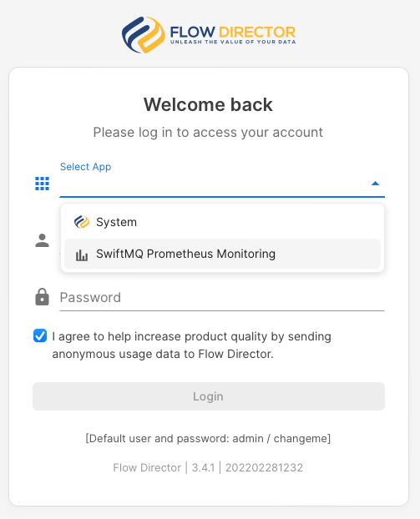Focus the Password input field
The image size is (420, 519).
point(222,298)
